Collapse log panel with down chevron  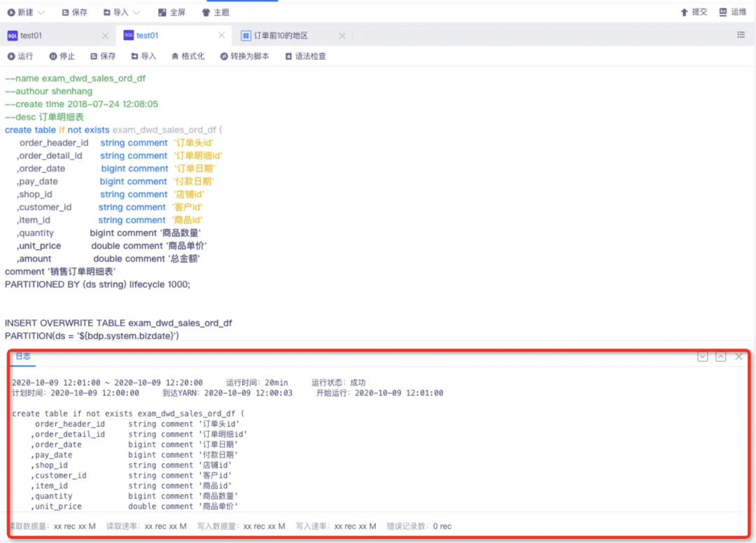tap(703, 357)
